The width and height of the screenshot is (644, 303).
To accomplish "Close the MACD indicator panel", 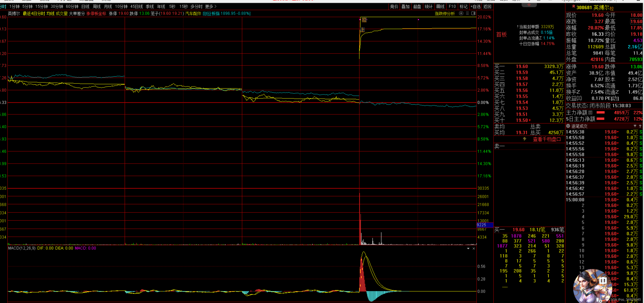I will coord(474,248).
